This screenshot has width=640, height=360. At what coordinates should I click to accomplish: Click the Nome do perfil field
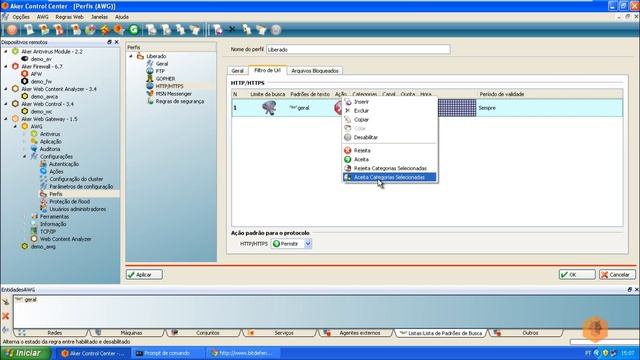tap(358, 49)
